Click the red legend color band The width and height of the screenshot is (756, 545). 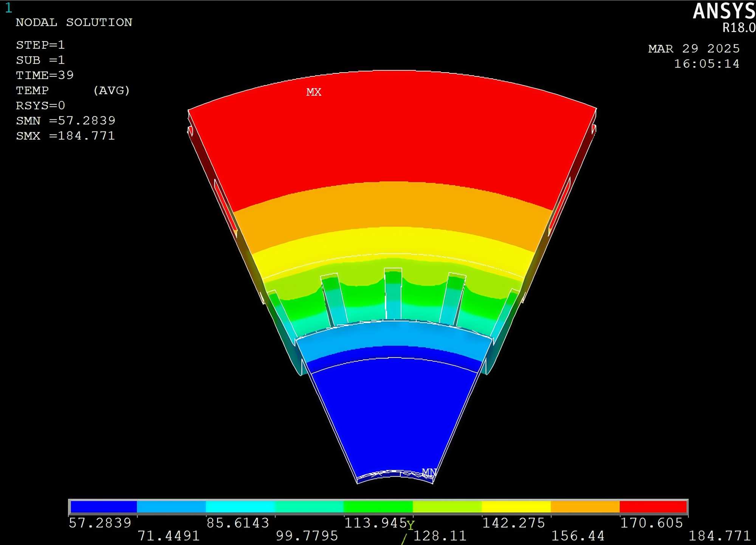[653, 507]
